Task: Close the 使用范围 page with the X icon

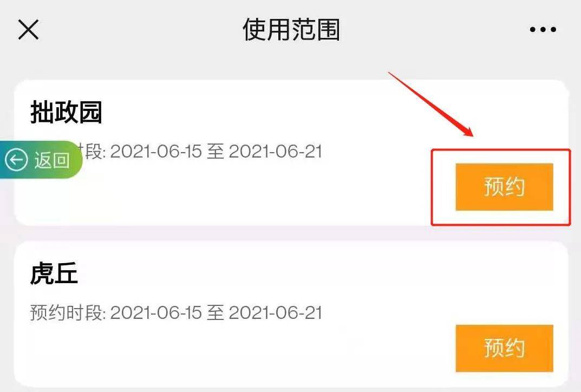Action: pyautogui.click(x=28, y=30)
